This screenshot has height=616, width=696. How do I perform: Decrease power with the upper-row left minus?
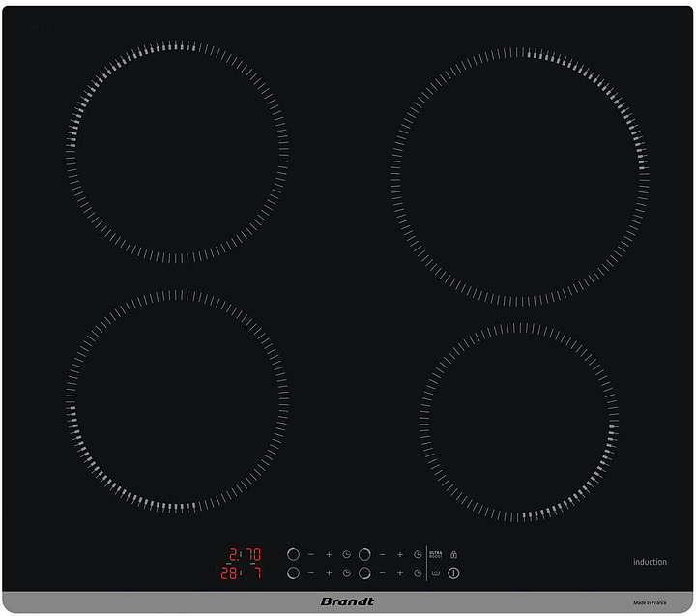click(311, 554)
